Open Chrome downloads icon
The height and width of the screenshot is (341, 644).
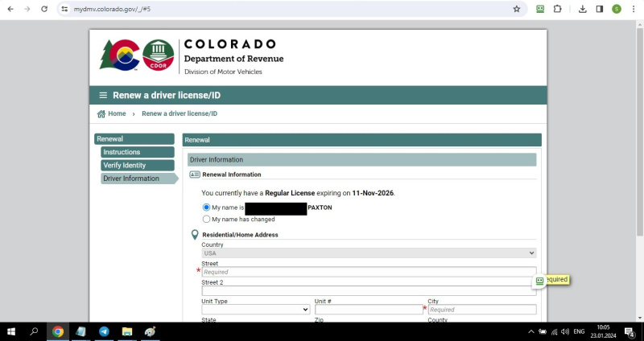click(x=582, y=9)
